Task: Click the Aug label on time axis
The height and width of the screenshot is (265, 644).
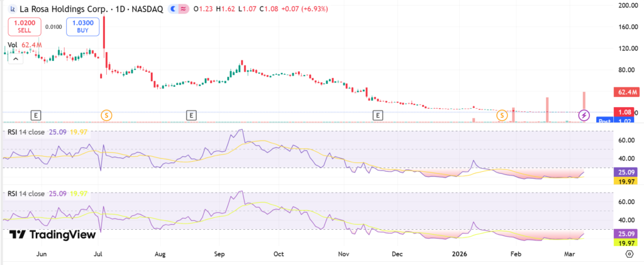Action: tap(160, 254)
